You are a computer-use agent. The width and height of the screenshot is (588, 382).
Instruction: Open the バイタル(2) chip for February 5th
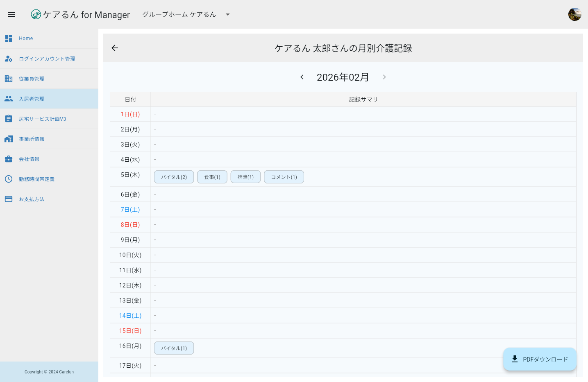coord(174,177)
